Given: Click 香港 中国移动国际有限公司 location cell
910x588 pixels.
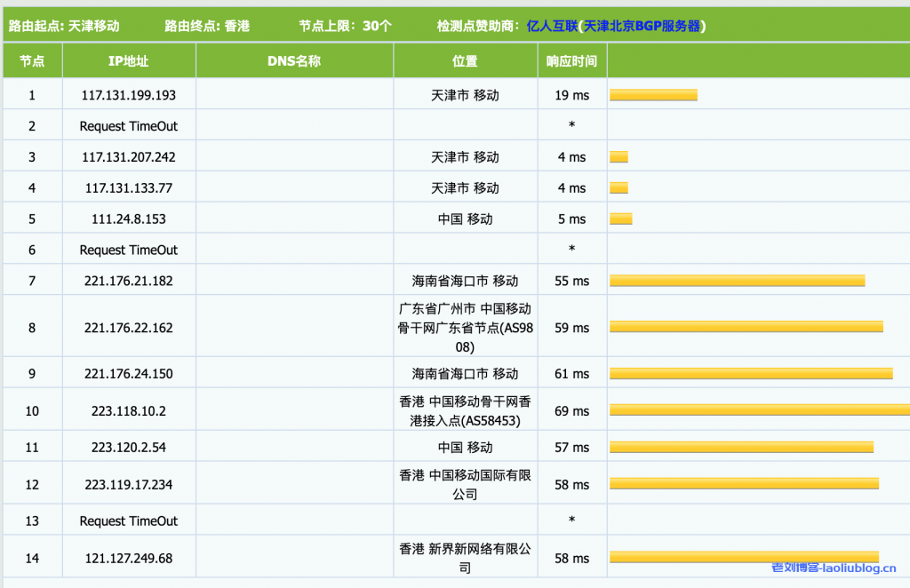Looking at the screenshot, I should tap(465, 484).
